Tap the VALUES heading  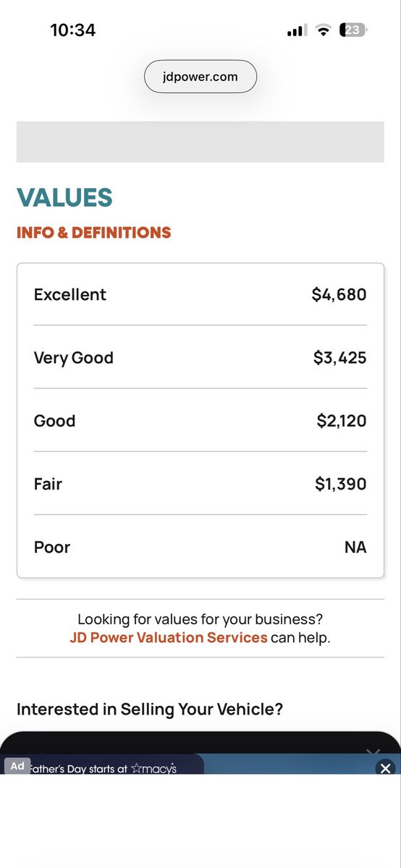tap(64, 197)
